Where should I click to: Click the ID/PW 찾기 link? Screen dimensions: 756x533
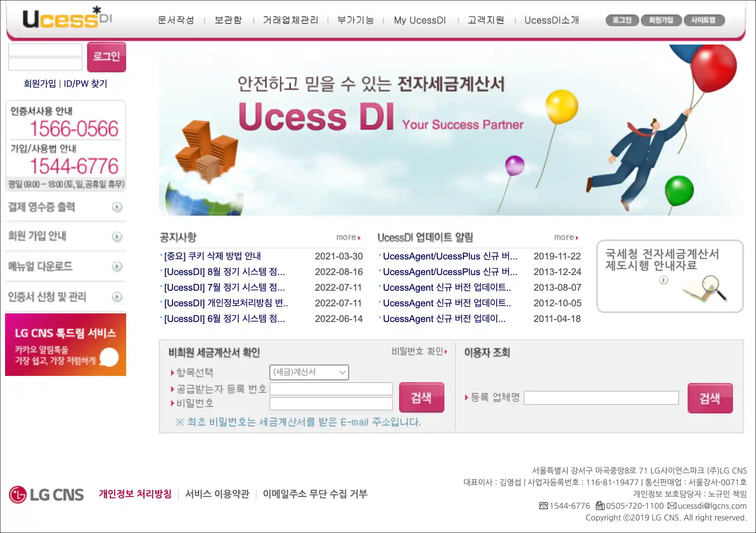point(86,84)
